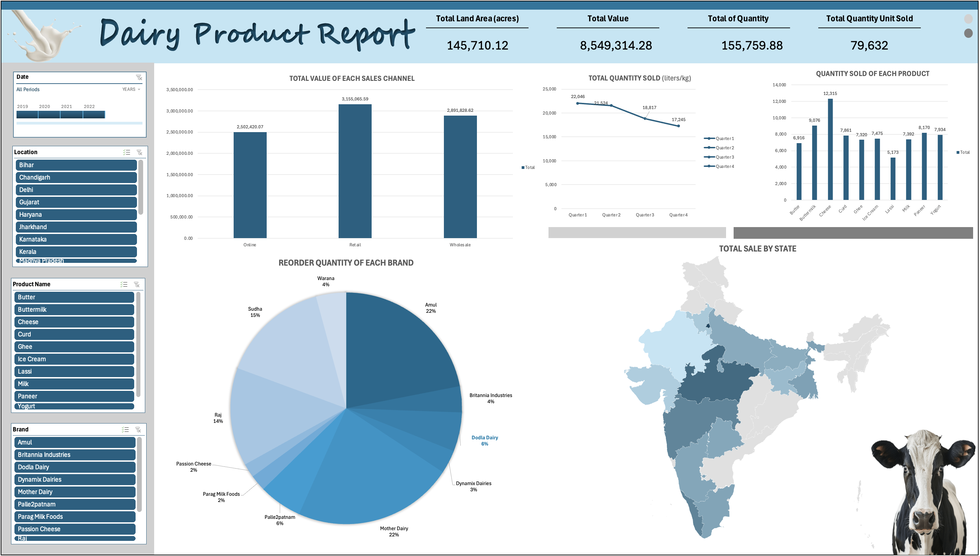This screenshot has height=556, width=980.
Task: Clear the Location slicer filter
Action: 139,152
